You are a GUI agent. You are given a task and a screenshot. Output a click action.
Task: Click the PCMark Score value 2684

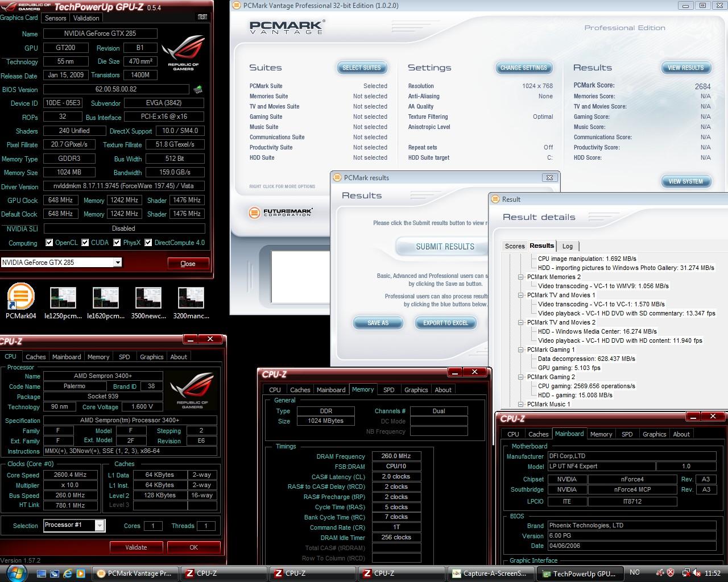[x=703, y=86]
